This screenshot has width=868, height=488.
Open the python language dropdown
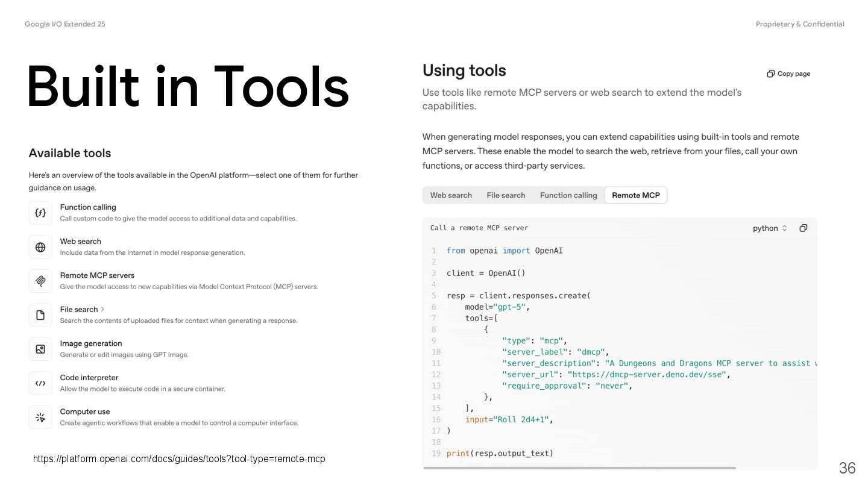click(x=770, y=228)
